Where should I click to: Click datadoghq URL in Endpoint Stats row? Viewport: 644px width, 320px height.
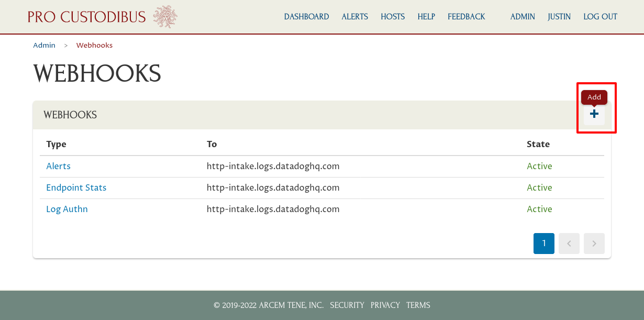click(x=273, y=187)
